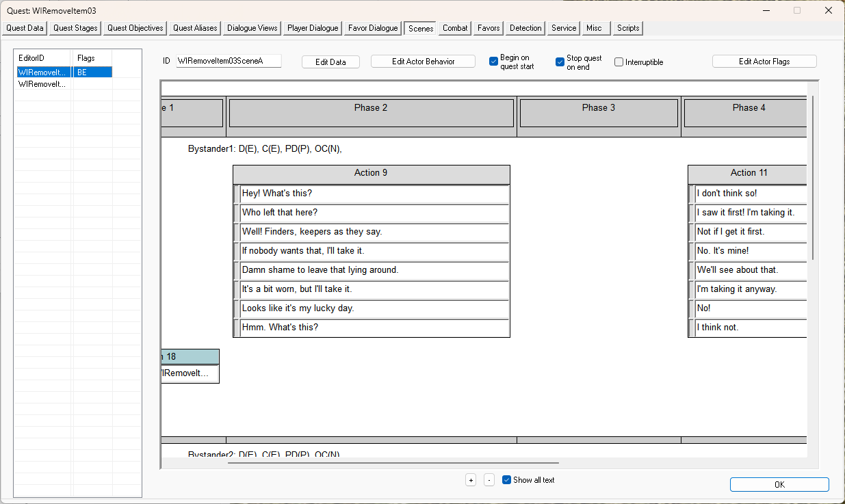Confirm with the OK button

tap(779, 484)
